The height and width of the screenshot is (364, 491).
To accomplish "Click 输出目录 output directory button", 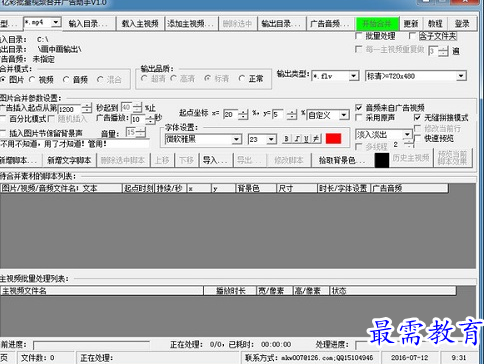I will point(281,24).
